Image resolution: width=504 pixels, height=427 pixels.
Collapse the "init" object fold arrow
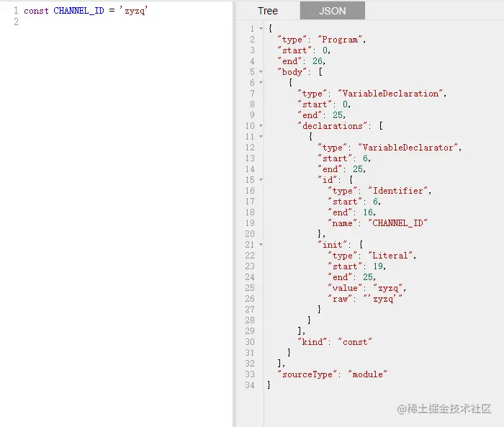[x=261, y=245]
